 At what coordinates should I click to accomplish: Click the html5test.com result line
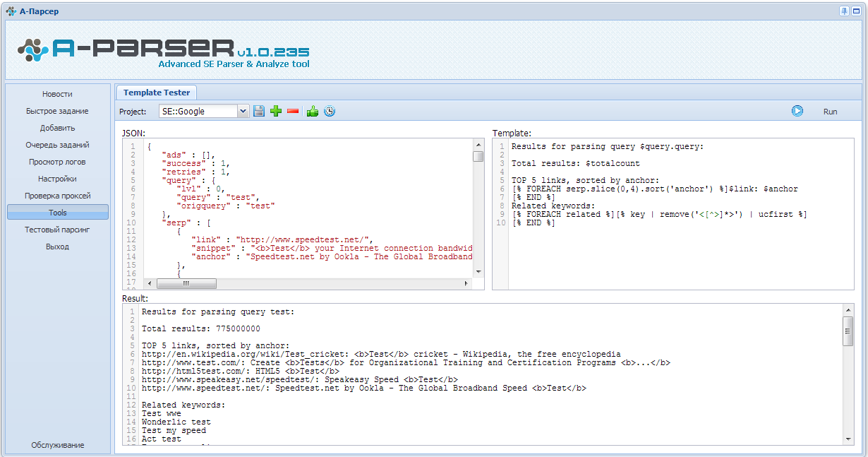(x=240, y=372)
